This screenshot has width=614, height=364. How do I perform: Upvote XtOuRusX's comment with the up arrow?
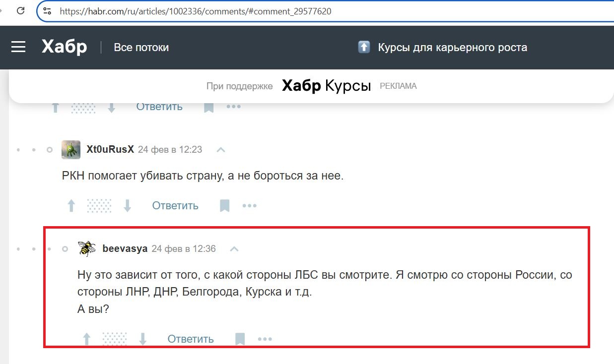(71, 205)
